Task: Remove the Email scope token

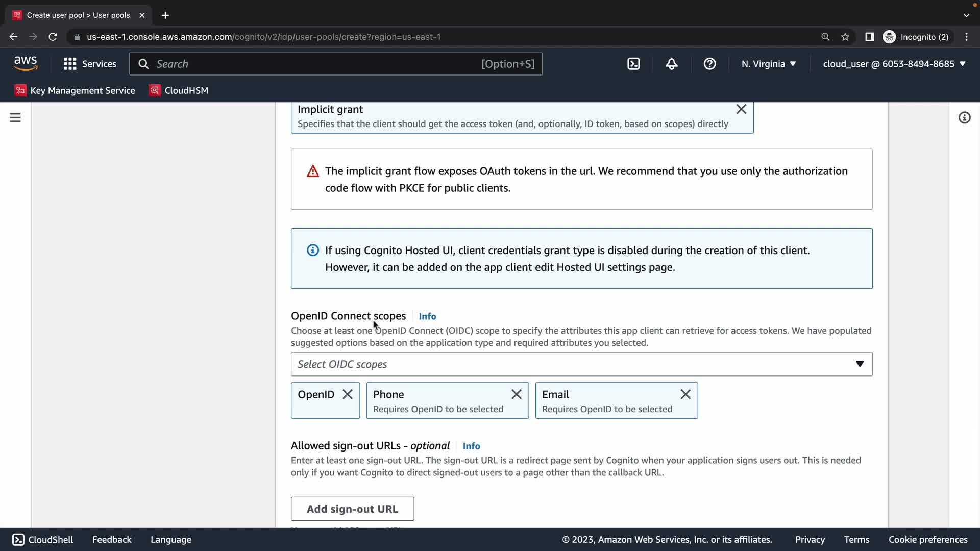Action: tap(685, 394)
